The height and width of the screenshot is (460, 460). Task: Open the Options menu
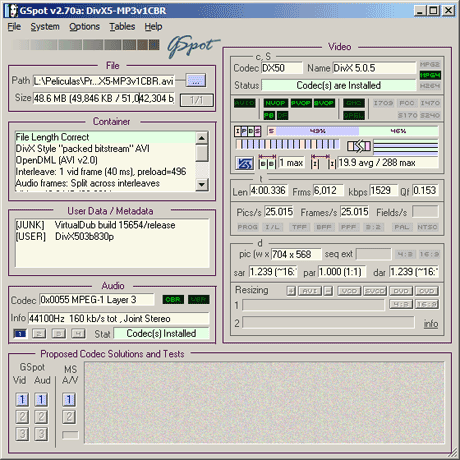84,27
